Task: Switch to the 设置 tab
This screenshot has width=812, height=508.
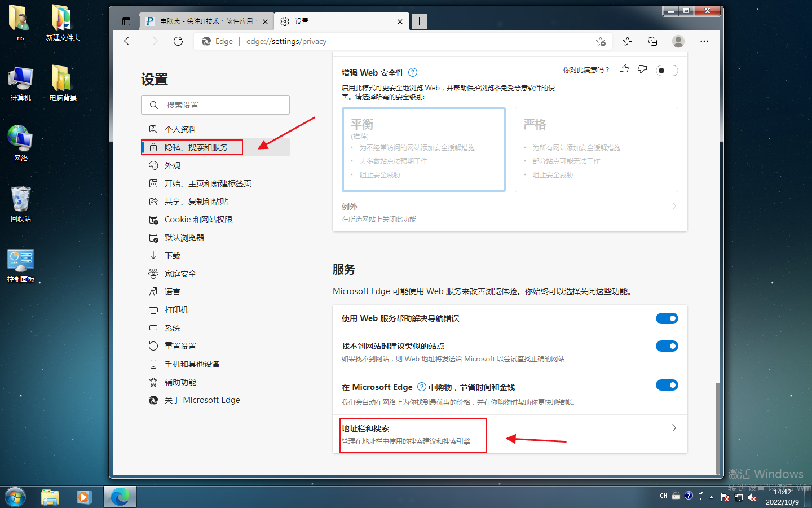Action: (342, 21)
